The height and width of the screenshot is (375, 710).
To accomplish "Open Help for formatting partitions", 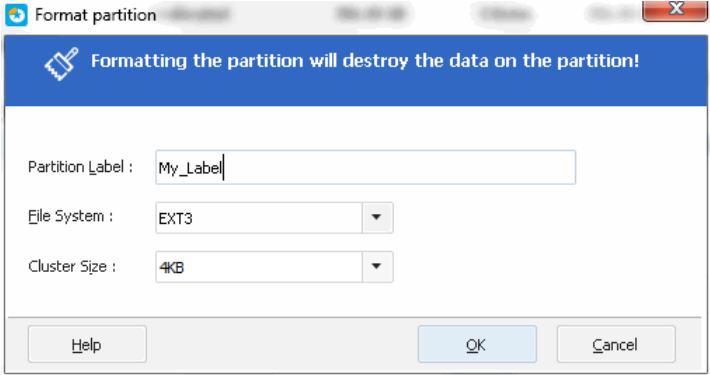I will (87, 345).
